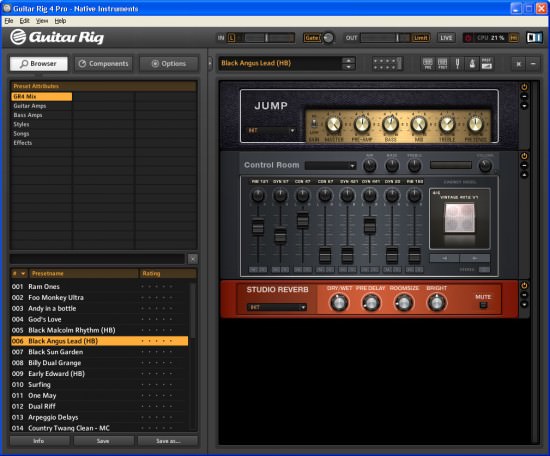Viewport: 550px width, 456px height.
Task: Toggle the output Limit button
Action: (421, 38)
